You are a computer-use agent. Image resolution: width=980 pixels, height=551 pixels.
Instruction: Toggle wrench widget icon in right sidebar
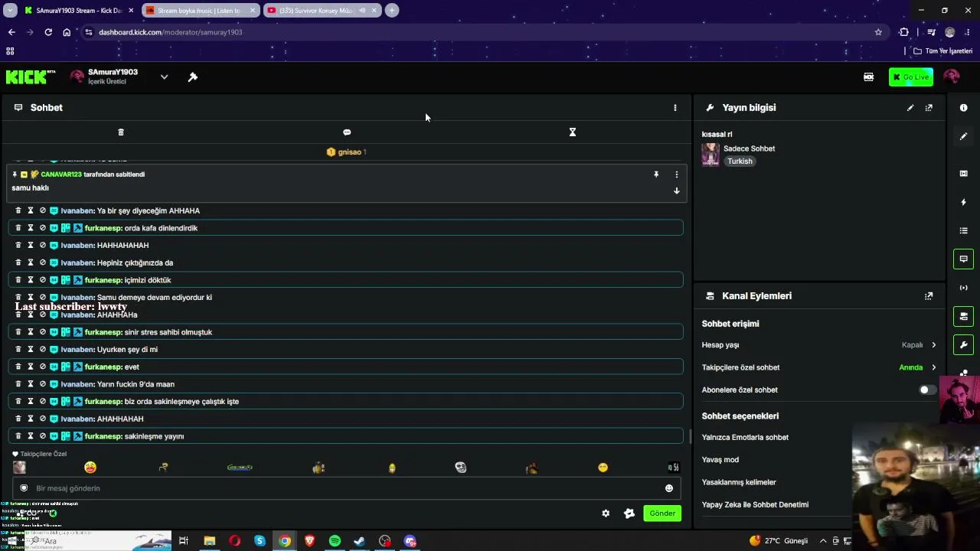[963, 345]
